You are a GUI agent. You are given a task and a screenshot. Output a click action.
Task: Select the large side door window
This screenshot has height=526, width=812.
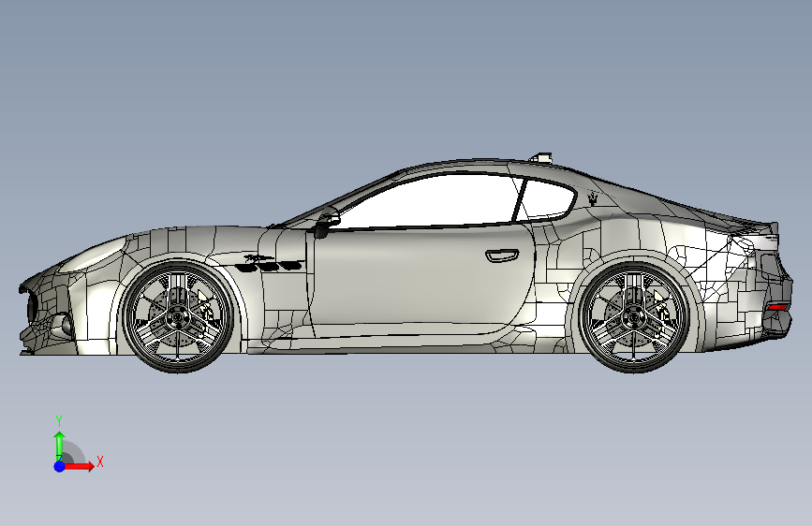coord(430,202)
